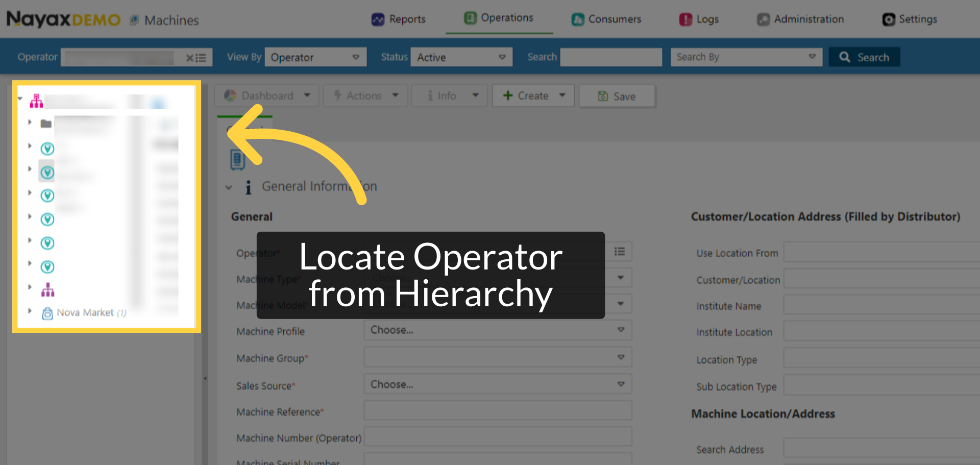Open the Logs menu
The width and height of the screenshot is (980, 465).
pyautogui.click(x=699, y=19)
